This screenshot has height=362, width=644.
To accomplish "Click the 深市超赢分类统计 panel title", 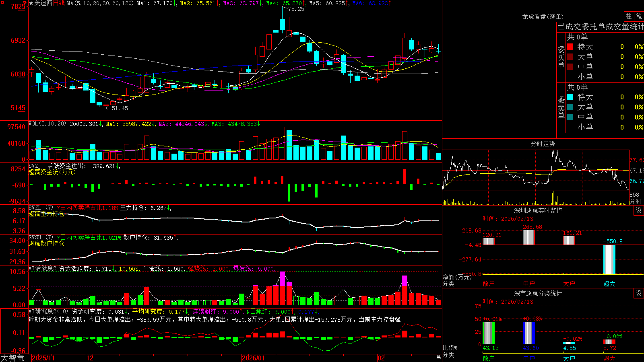I will (538, 293).
